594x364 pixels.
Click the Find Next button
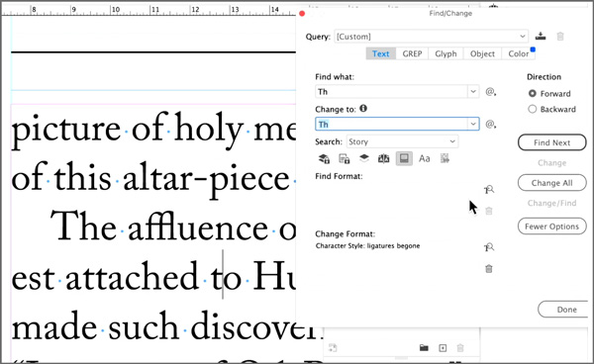(552, 142)
